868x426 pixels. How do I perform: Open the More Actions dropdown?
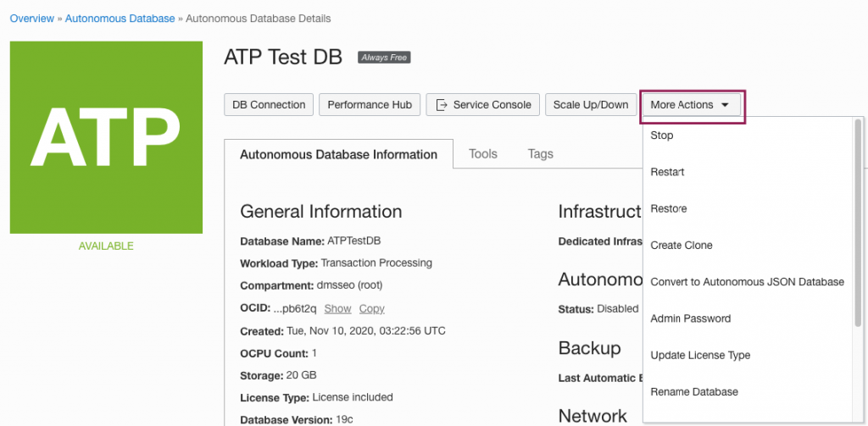tap(691, 104)
